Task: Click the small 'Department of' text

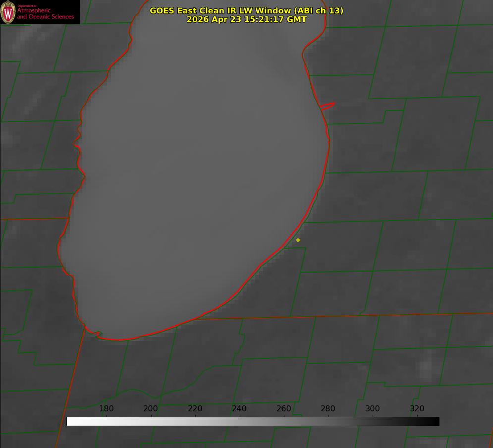Action: pyautogui.click(x=27, y=6)
